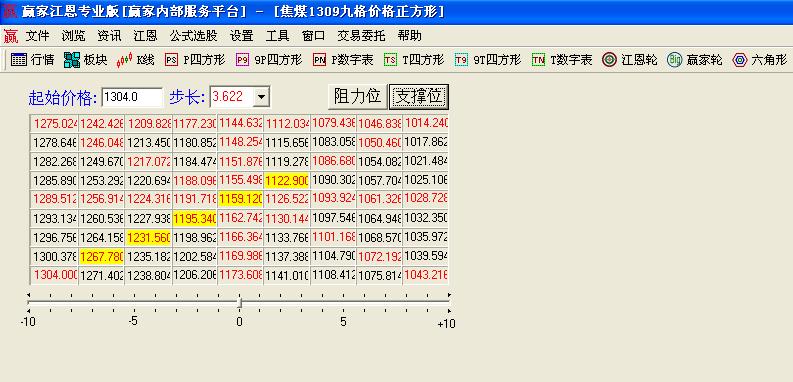Open the 江恩 menu

click(x=145, y=36)
